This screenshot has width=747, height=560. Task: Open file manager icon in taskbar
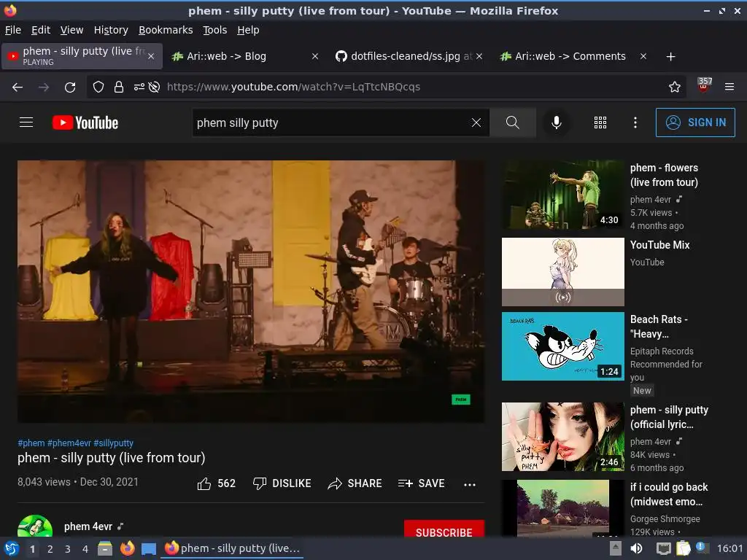(105, 548)
